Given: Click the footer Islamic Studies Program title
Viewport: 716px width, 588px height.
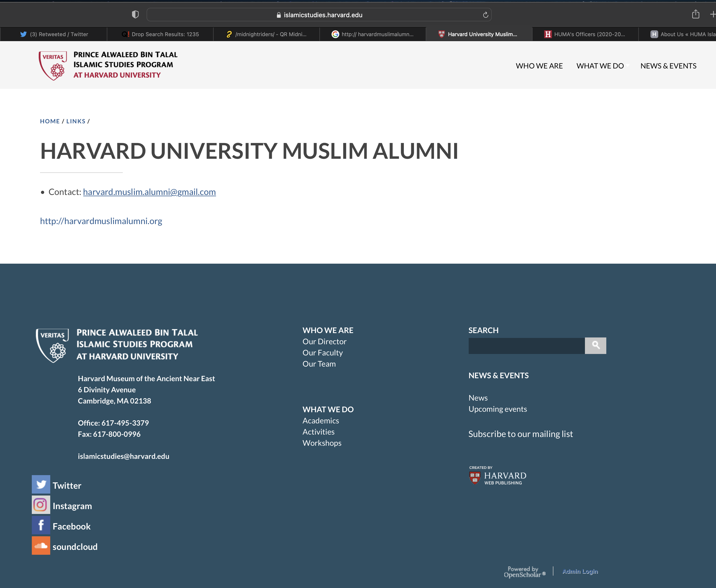Looking at the screenshot, I should click(137, 344).
